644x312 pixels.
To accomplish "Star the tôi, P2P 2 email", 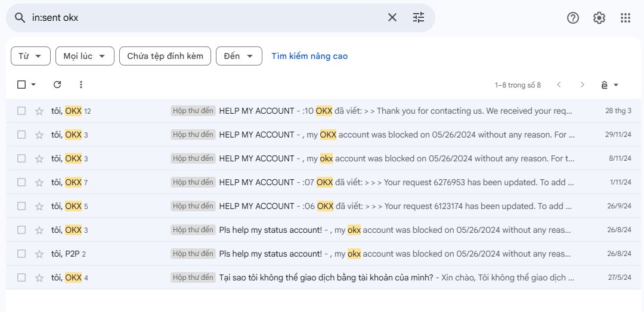I will pos(39,254).
